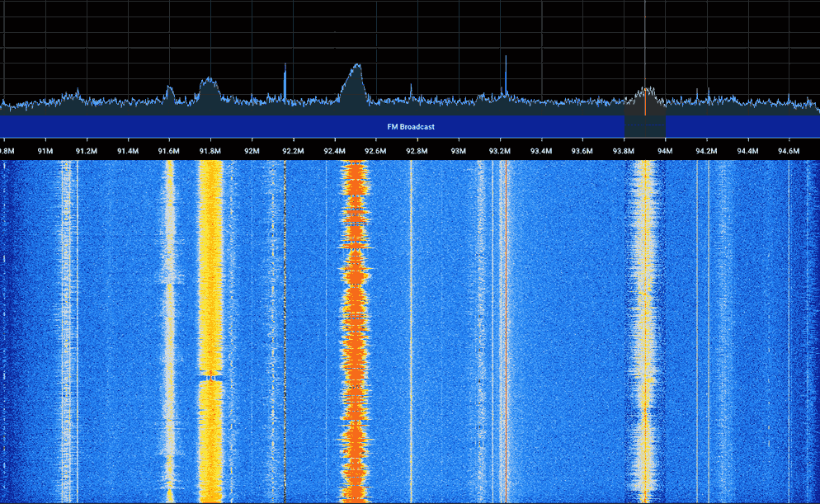Click the 94.2M frequency scale label
This screenshot has height=504, width=820.
click(706, 151)
